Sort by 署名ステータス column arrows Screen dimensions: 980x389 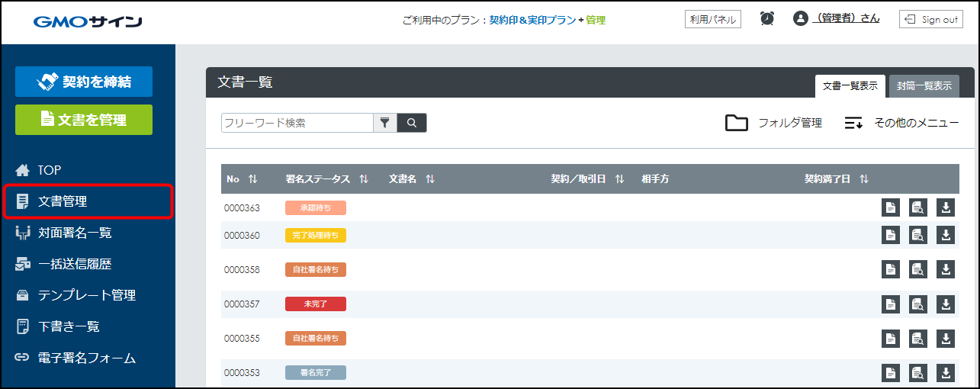364,179
